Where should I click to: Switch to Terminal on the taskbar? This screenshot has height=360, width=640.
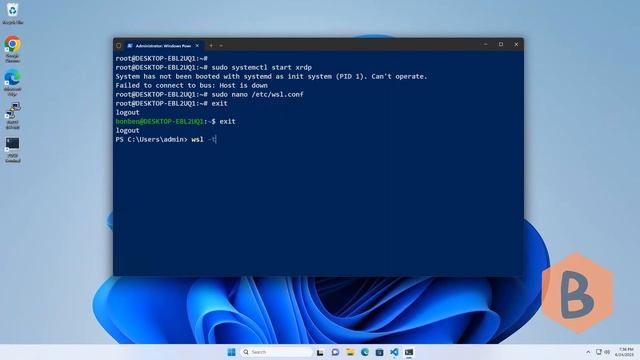pos(409,352)
